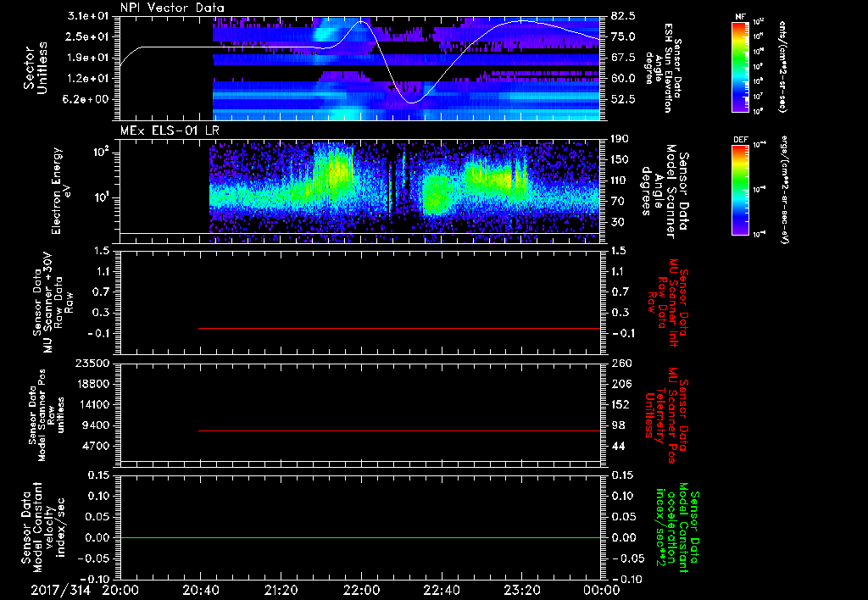Click the red line in MU Scanner +30V panel

pos(399,328)
